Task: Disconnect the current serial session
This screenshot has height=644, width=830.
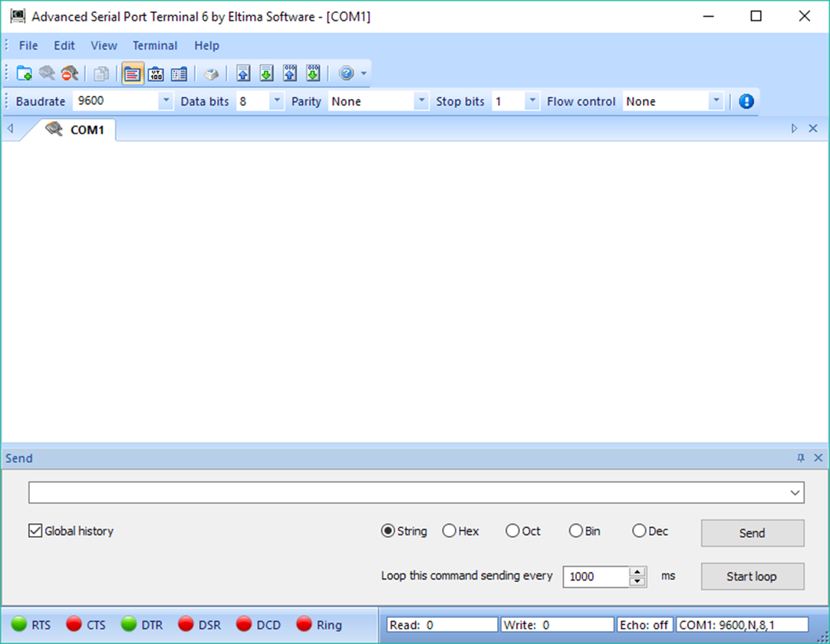Action: (69, 73)
